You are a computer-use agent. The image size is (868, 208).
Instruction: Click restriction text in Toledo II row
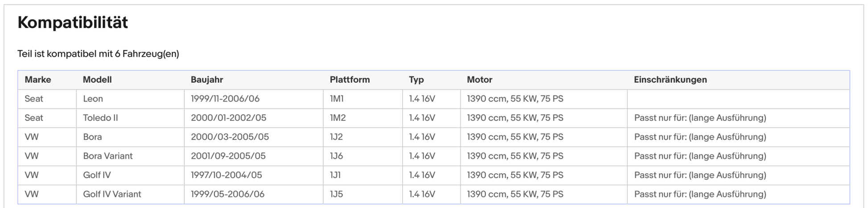pyautogui.click(x=700, y=118)
